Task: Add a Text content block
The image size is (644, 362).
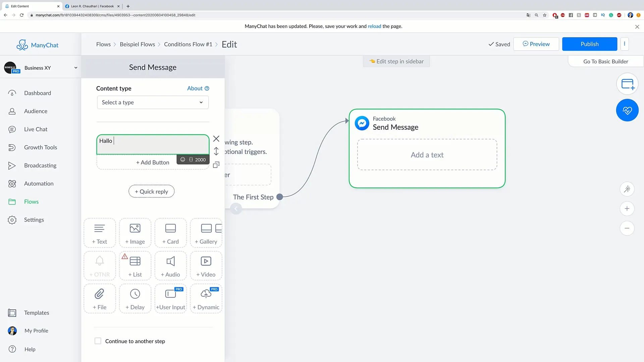Action: (x=100, y=233)
